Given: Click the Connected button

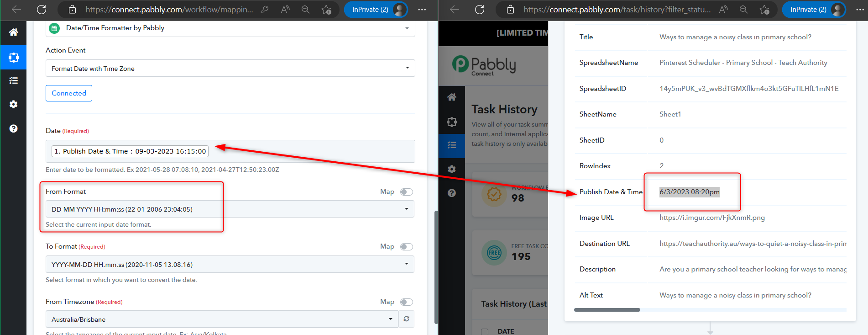Looking at the screenshot, I should point(69,93).
